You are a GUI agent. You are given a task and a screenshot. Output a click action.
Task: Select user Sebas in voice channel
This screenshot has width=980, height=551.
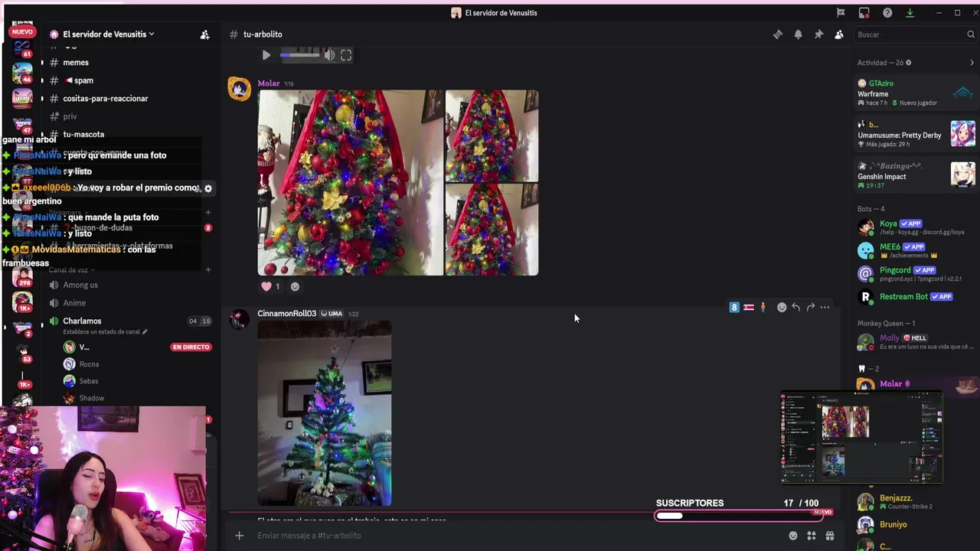tap(89, 381)
